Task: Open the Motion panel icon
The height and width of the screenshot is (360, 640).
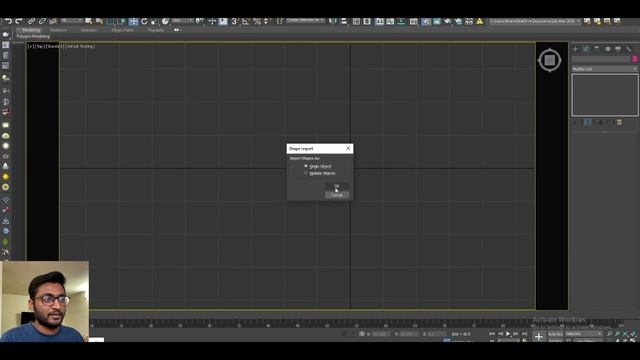Action: (x=607, y=49)
